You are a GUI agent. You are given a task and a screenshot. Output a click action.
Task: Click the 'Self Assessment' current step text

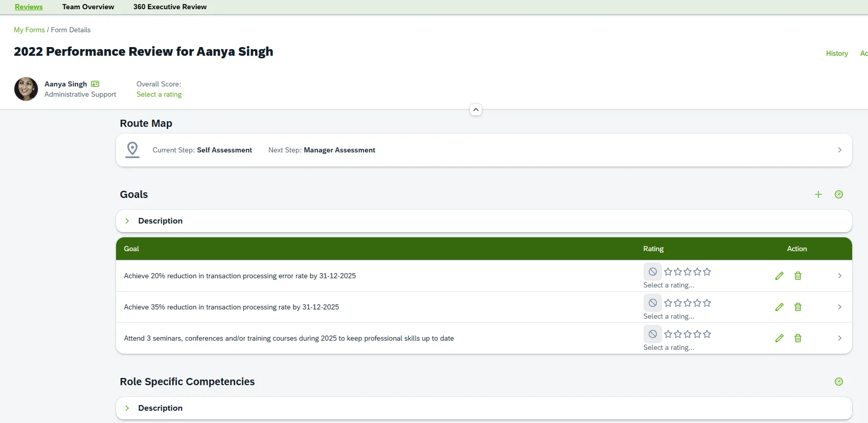[x=224, y=150]
